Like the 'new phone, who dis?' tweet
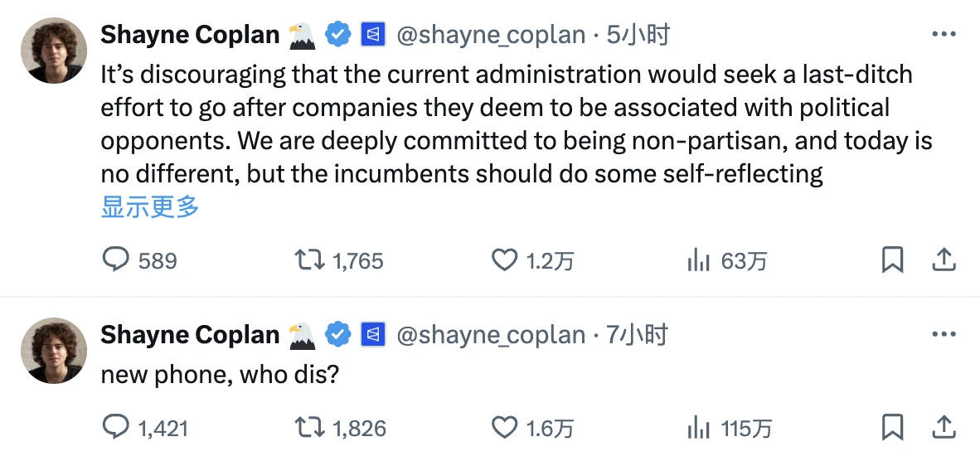 tap(504, 427)
